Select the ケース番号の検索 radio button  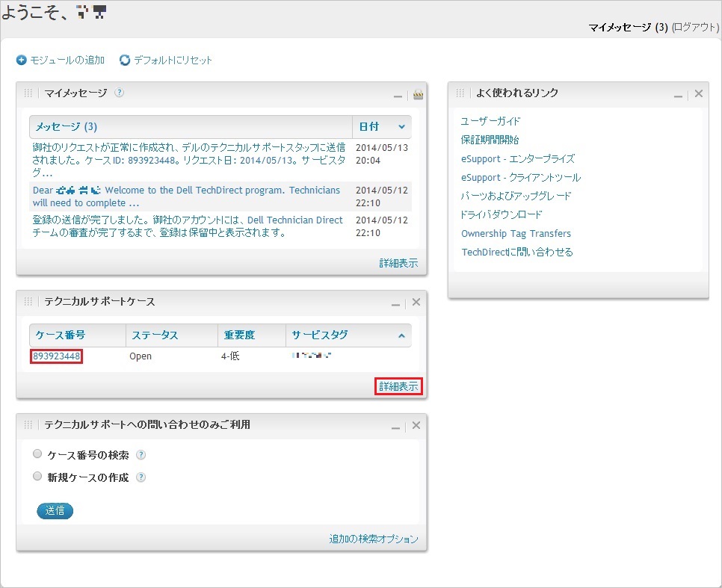coord(37,454)
